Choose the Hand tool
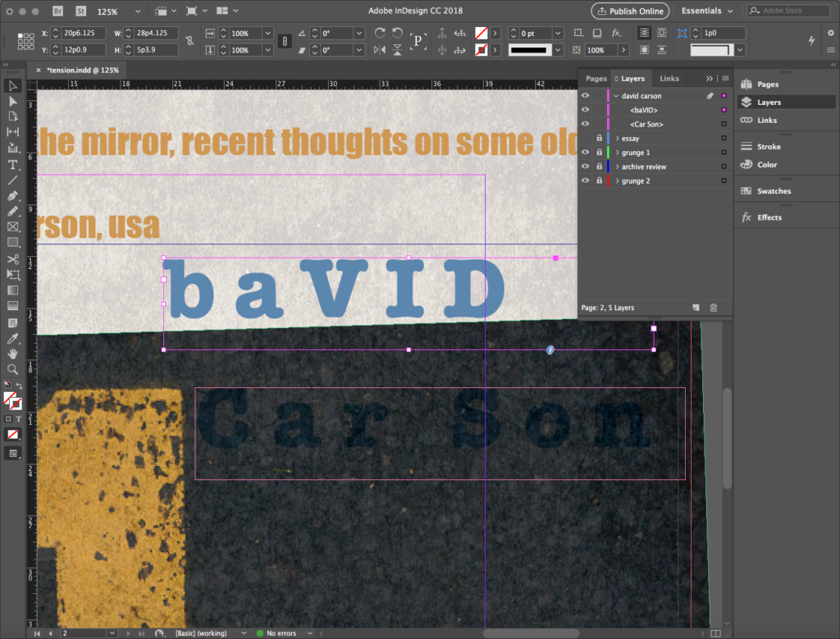The image size is (840, 639). (x=13, y=354)
